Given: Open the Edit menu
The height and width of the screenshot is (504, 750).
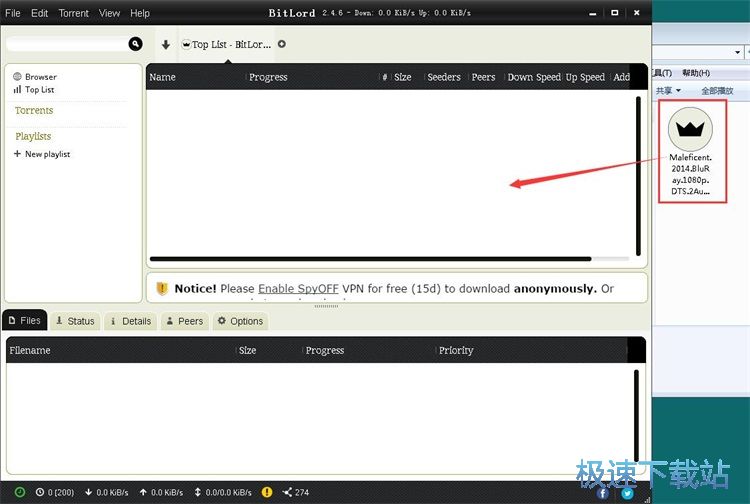Looking at the screenshot, I should 39,13.
